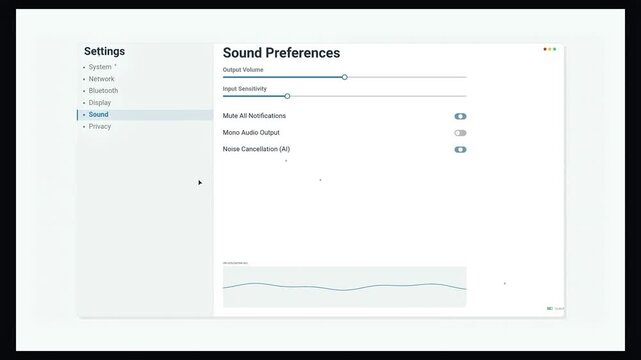
Task: Click the Output Volume label
Action: [243, 70]
